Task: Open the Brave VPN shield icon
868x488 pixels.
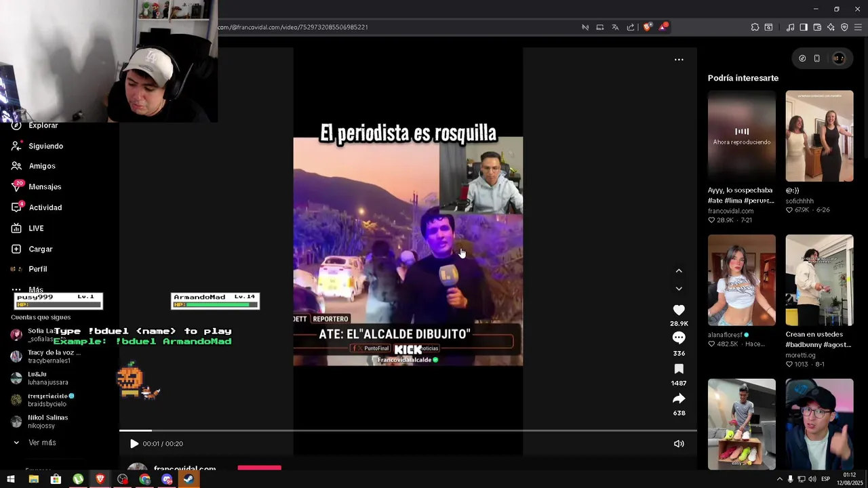Action: [x=844, y=27]
